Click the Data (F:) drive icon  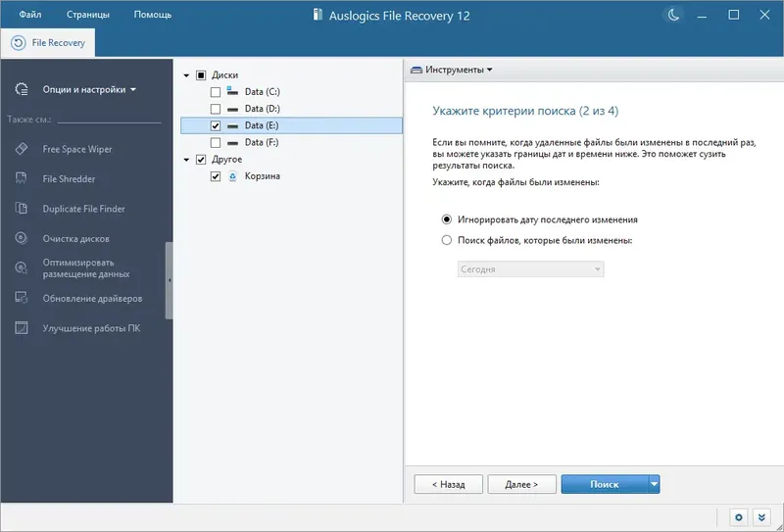point(232,143)
